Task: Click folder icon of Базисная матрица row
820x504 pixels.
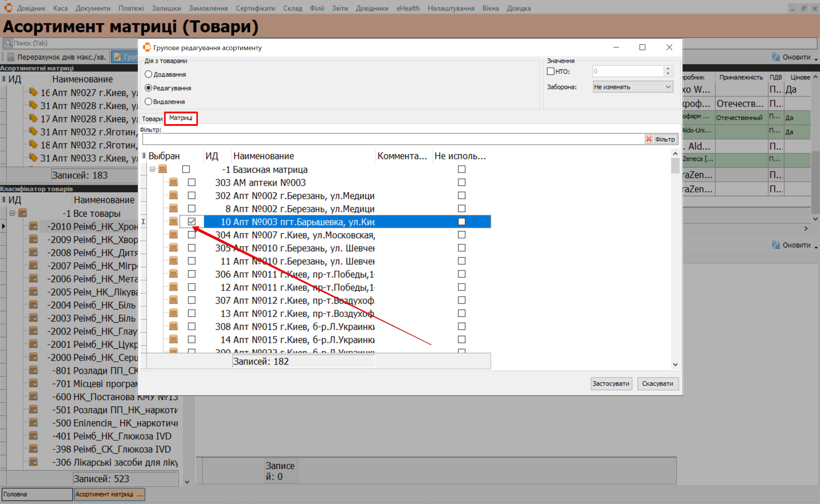Action: tap(163, 169)
